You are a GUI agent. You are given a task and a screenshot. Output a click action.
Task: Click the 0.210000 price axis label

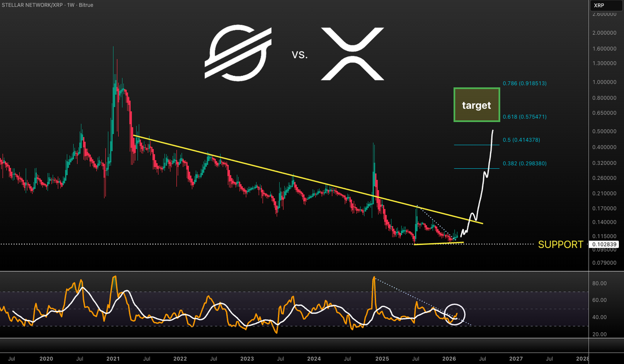(604, 193)
